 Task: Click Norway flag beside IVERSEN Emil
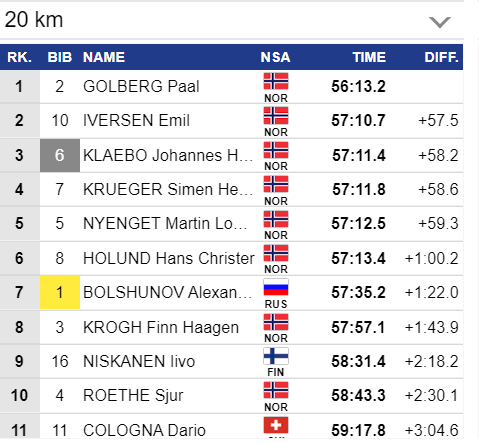coord(276,116)
